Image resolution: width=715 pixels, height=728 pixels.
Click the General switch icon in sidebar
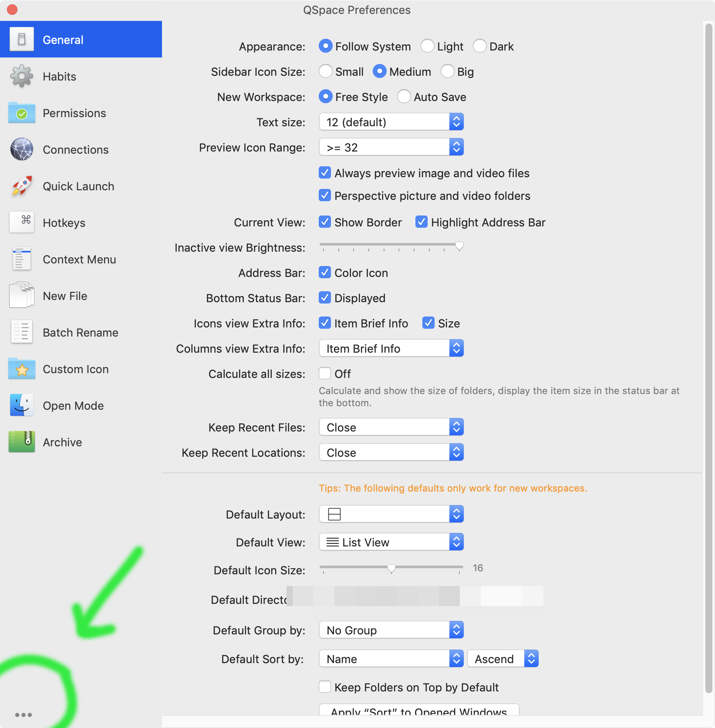pyautogui.click(x=22, y=39)
